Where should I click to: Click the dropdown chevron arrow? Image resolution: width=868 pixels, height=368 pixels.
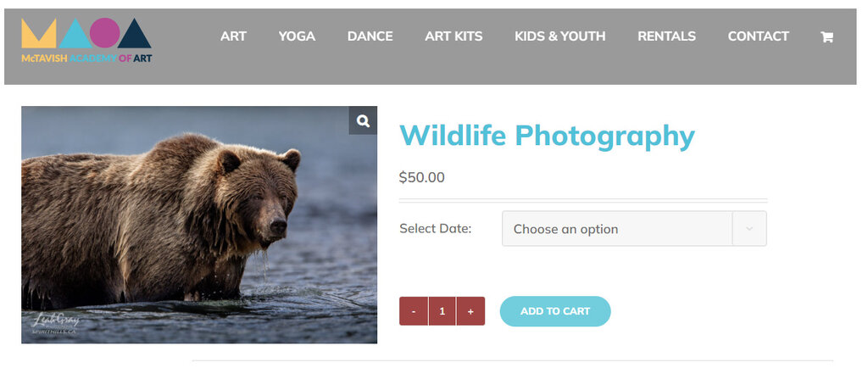[749, 229]
